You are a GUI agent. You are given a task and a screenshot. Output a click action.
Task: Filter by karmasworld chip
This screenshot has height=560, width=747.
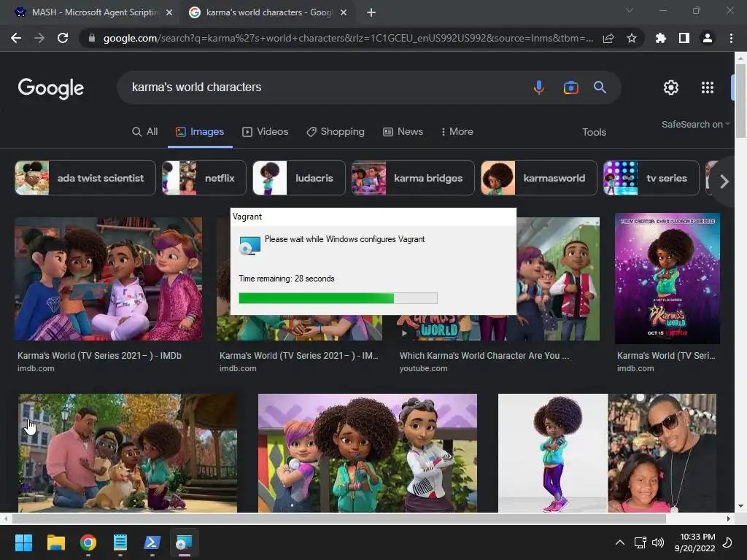(x=539, y=178)
